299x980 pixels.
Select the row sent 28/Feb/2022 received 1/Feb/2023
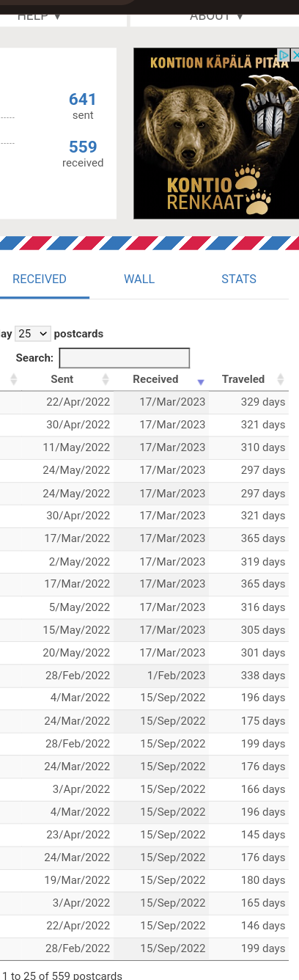click(144, 675)
